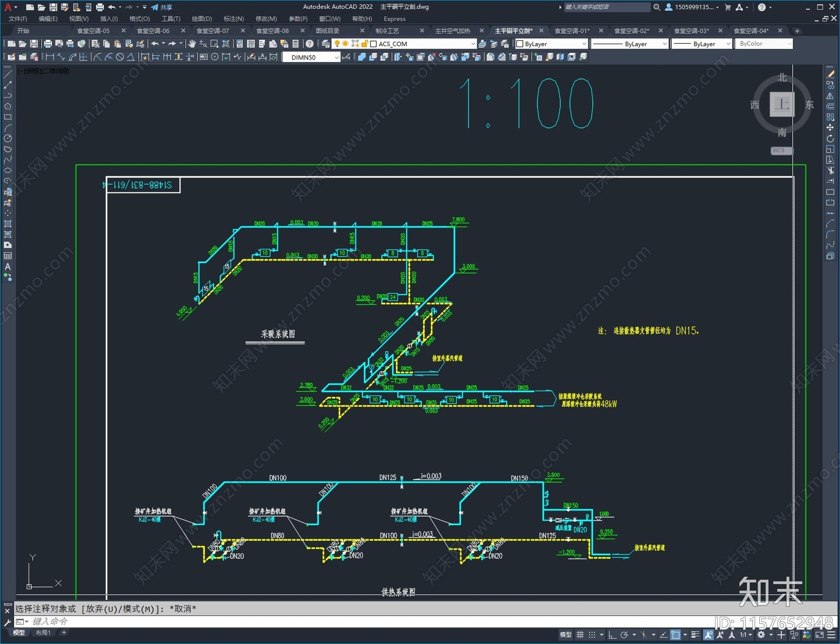Toggle object snap in status bar
The width and height of the screenshot is (840, 644).
click(676, 635)
